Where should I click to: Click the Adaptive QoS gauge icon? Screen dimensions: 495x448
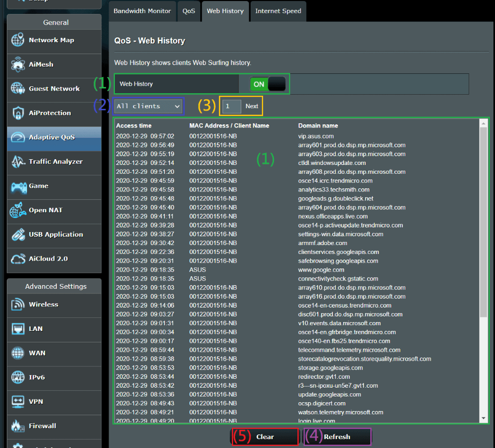(x=18, y=137)
